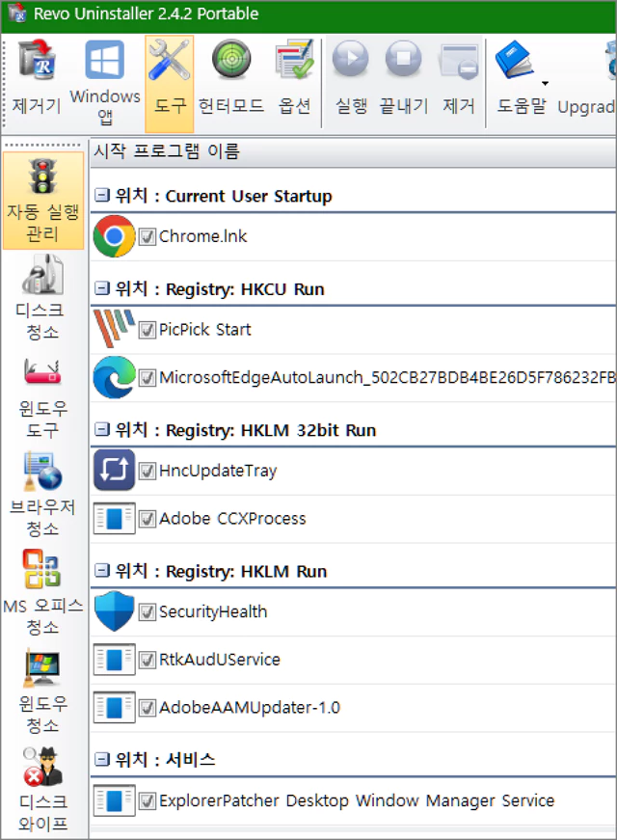
Task: Collapse the 서비스 services group
Action: point(102,759)
